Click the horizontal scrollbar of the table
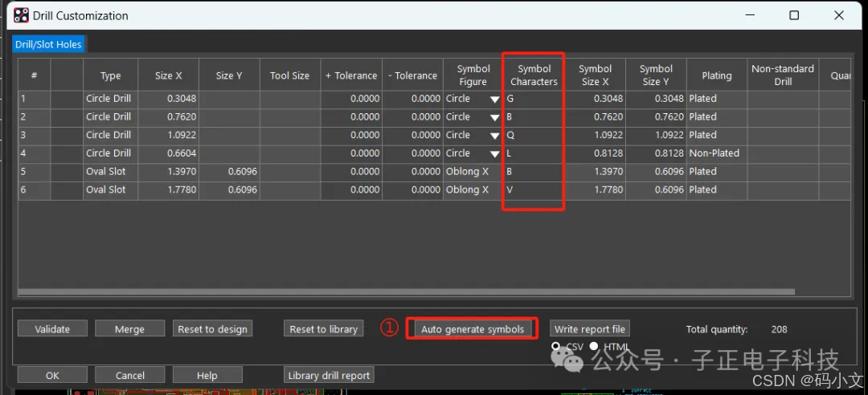 [407, 291]
